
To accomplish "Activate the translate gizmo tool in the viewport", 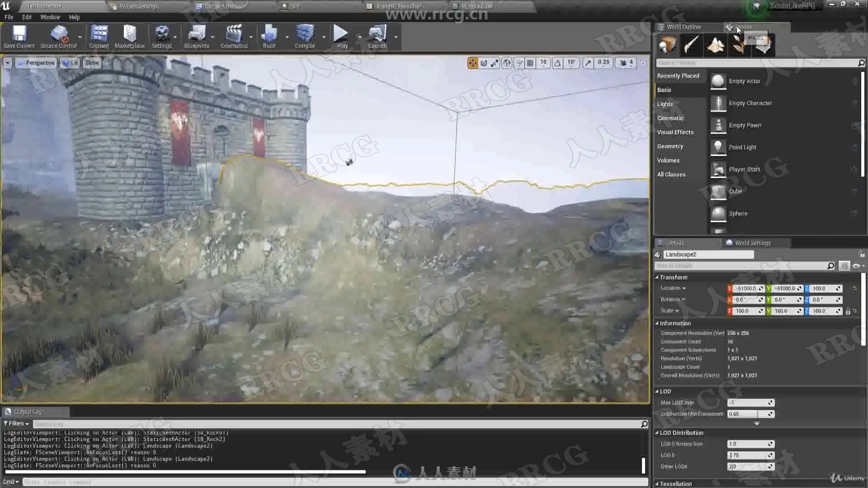I will click(473, 63).
